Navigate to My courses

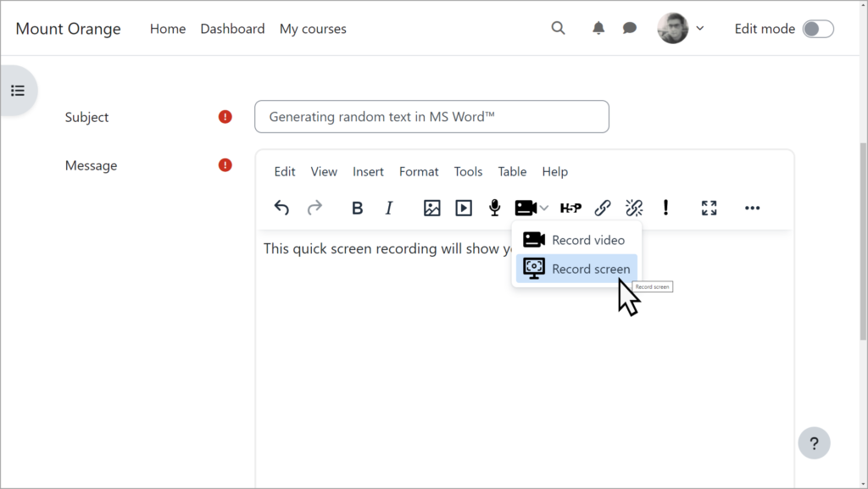point(313,28)
